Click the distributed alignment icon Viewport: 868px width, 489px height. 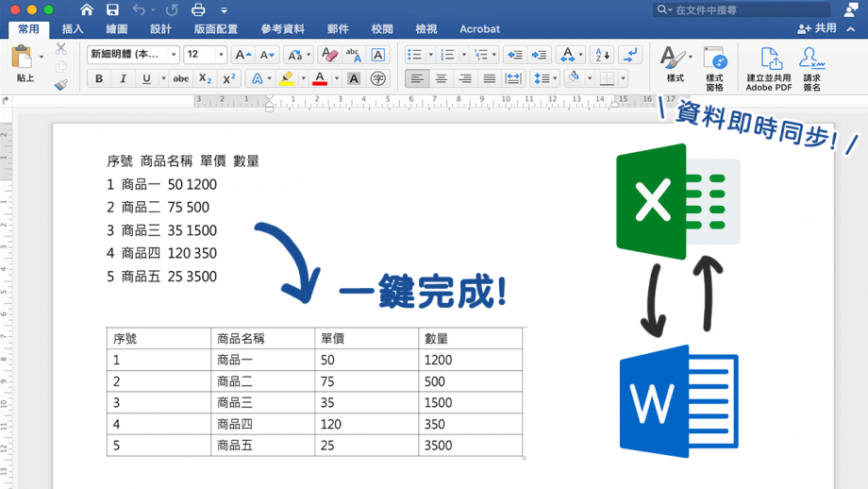click(513, 78)
